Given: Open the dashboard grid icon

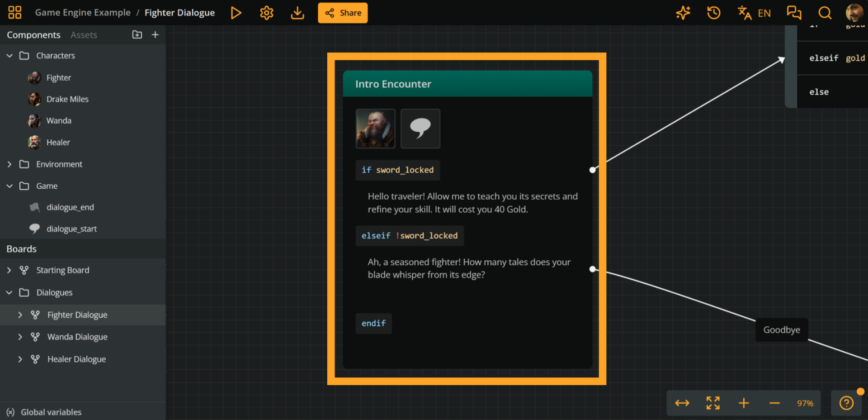Looking at the screenshot, I should click(15, 13).
